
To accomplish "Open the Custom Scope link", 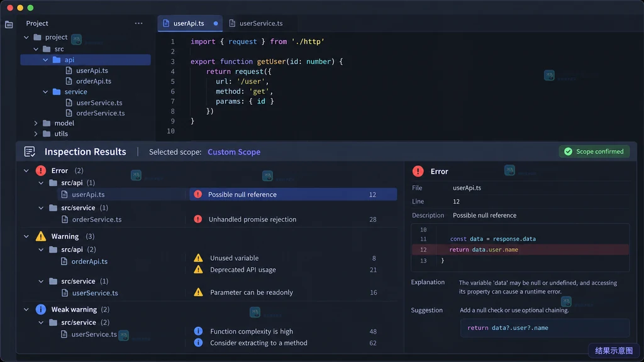I will click(x=234, y=152).
